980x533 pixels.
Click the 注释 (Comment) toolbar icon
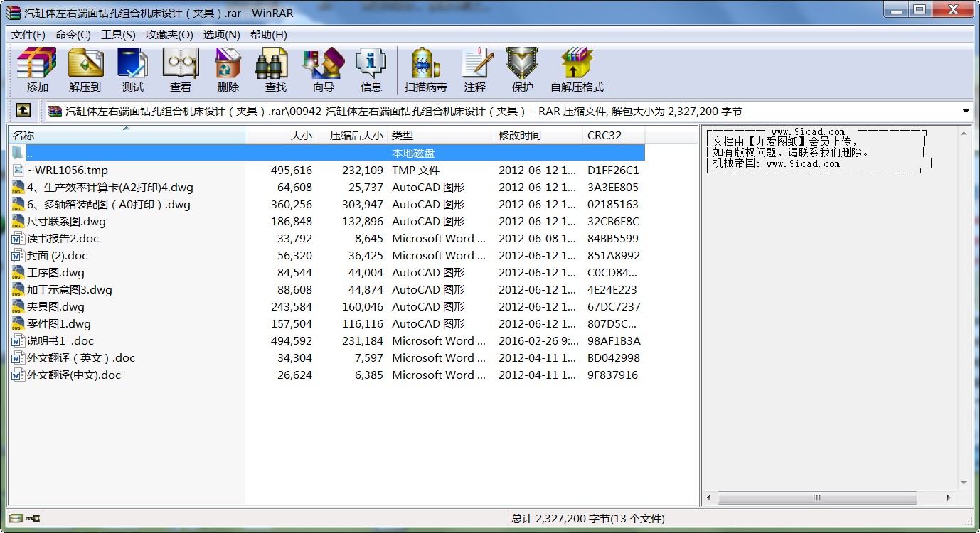(x=474, y=70)
